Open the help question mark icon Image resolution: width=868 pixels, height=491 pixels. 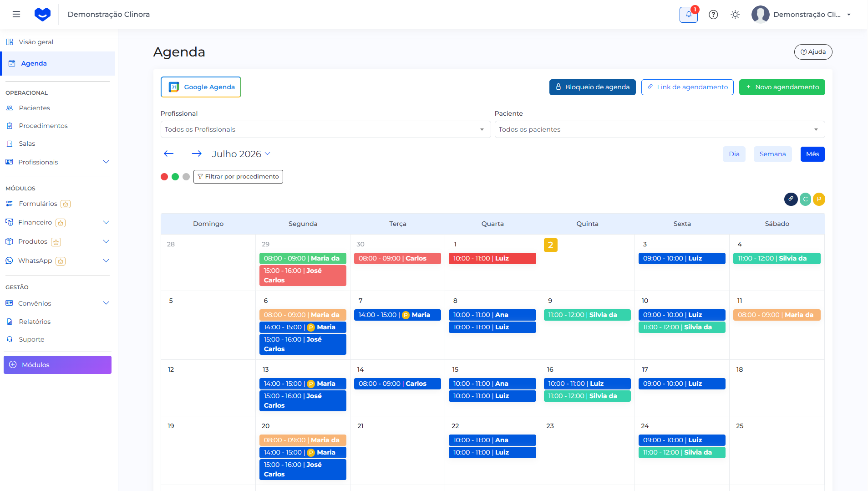[713, 15]
